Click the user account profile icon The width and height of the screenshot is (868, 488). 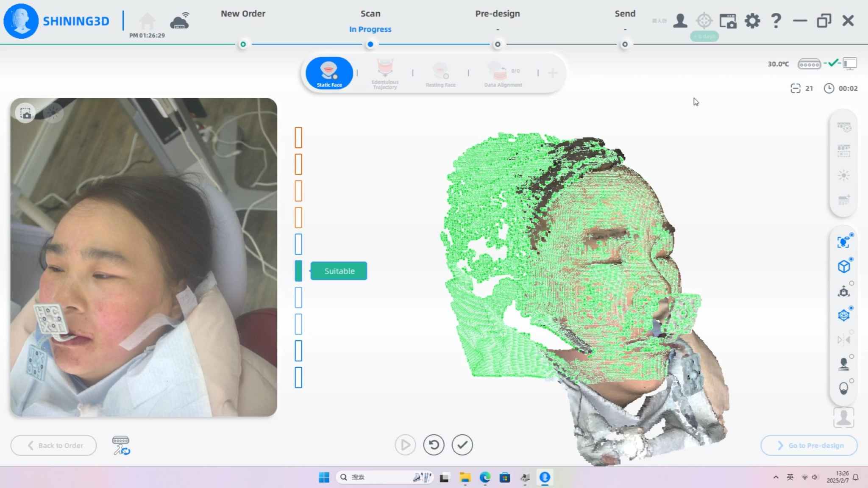pyautogui.click(x=680, y=21)
